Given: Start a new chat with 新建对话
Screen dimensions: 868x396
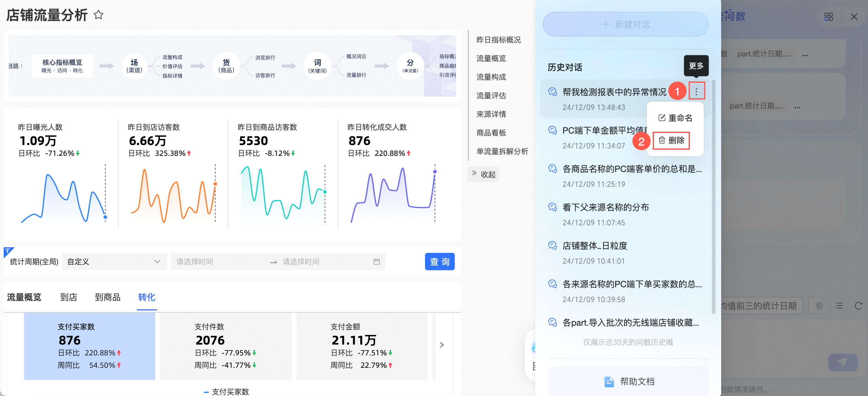Looking at the screenshot, I should coord(625,24).
